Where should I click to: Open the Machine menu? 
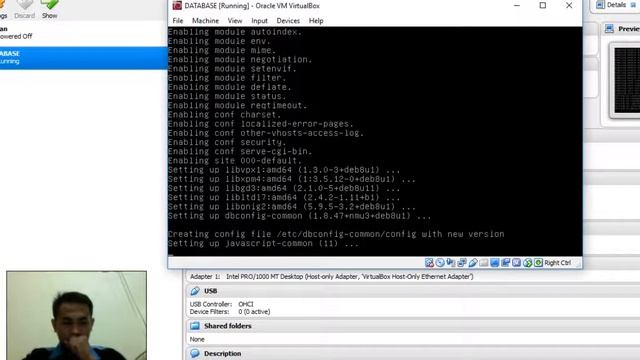pyautogui.click(x=205, y=21)
